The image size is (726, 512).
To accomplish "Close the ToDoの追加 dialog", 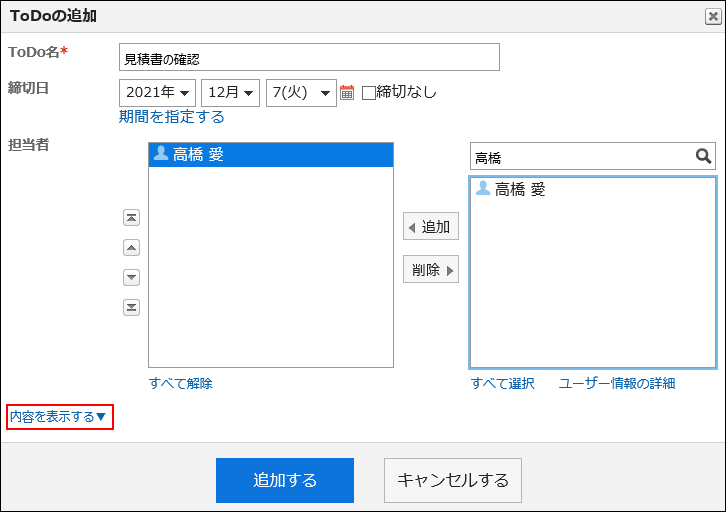I will [713, 17].
